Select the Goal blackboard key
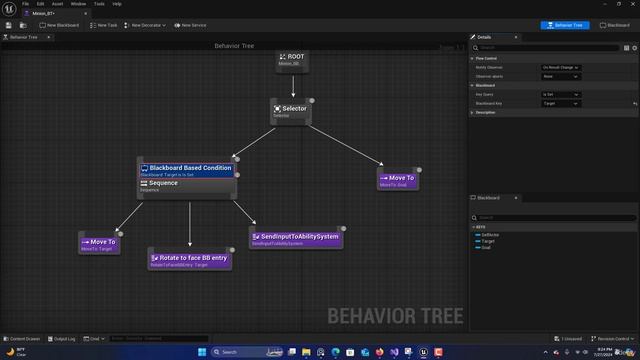The width and height of the screenshot is (640, 360). tap(486, 247)
